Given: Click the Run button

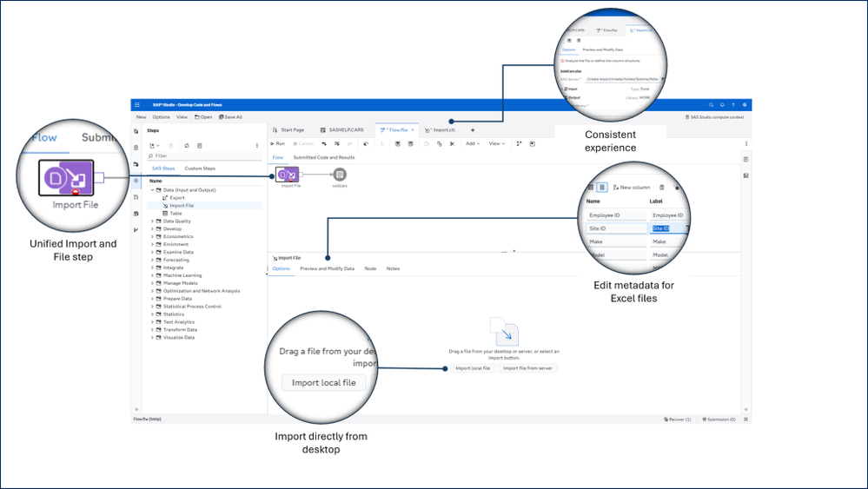Looking at the screenshot, I should click(x=277, y=144).
